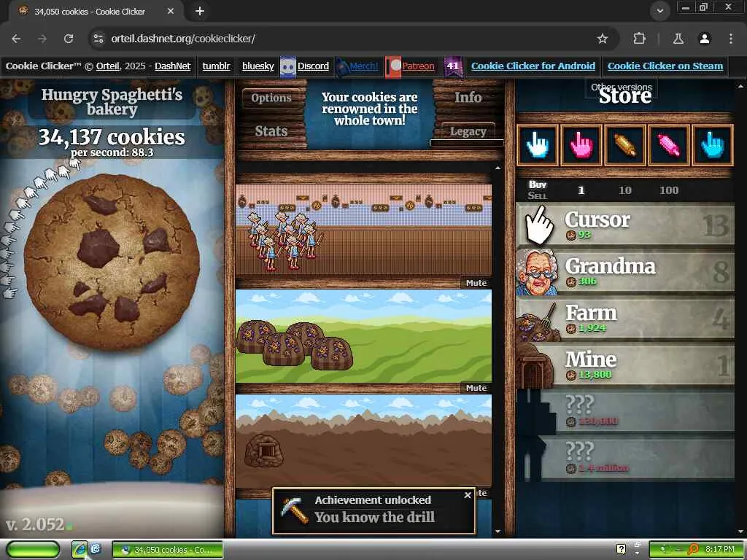
Task: Launch Internet Explorer from quick launch
Action: pyautogui.click(x=80, y=550)
